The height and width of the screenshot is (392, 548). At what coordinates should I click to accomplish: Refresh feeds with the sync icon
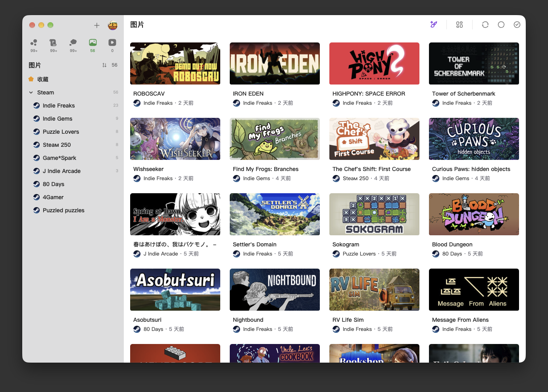tap(485, 25)
